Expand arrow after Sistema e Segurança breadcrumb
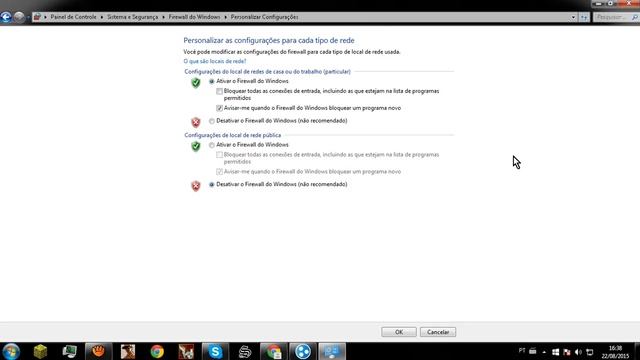 (163, 17)
